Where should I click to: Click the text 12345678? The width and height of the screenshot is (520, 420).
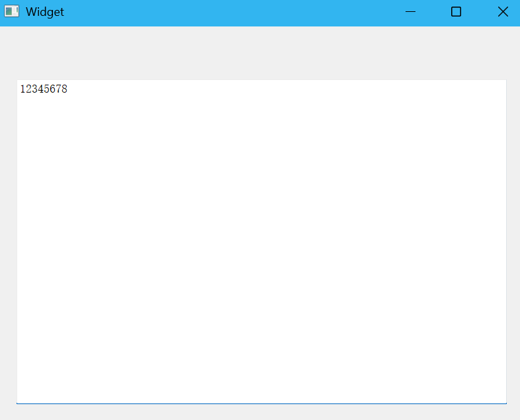point(44,89)
